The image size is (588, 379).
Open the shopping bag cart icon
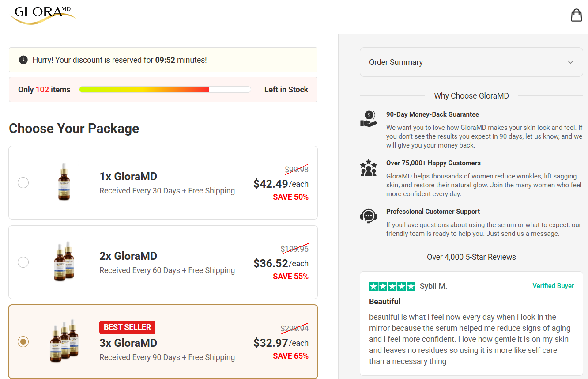(x=576, y=15)
